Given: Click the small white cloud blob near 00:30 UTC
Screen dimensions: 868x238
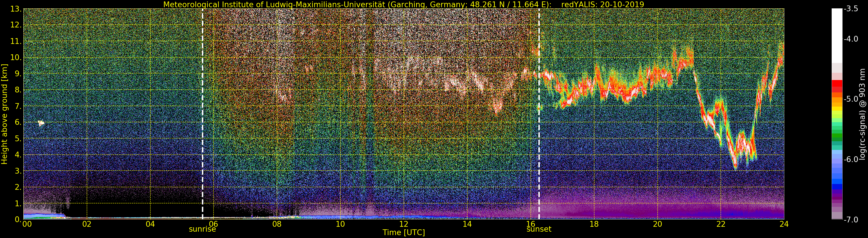Looking at the screenshot, I should coord(41,123).
